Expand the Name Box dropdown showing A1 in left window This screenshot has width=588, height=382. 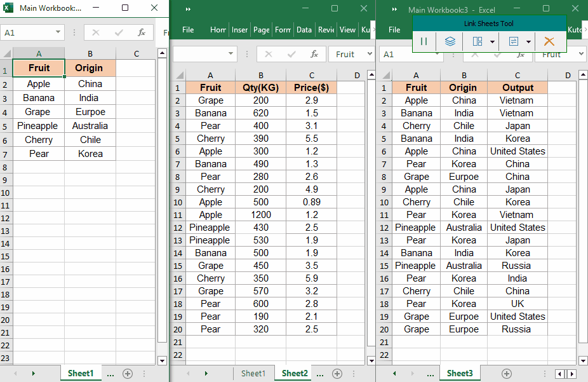58,32
